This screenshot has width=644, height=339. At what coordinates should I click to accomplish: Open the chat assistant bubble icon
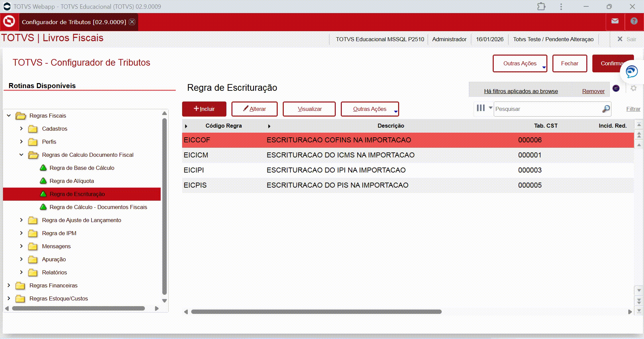(632, 72)
